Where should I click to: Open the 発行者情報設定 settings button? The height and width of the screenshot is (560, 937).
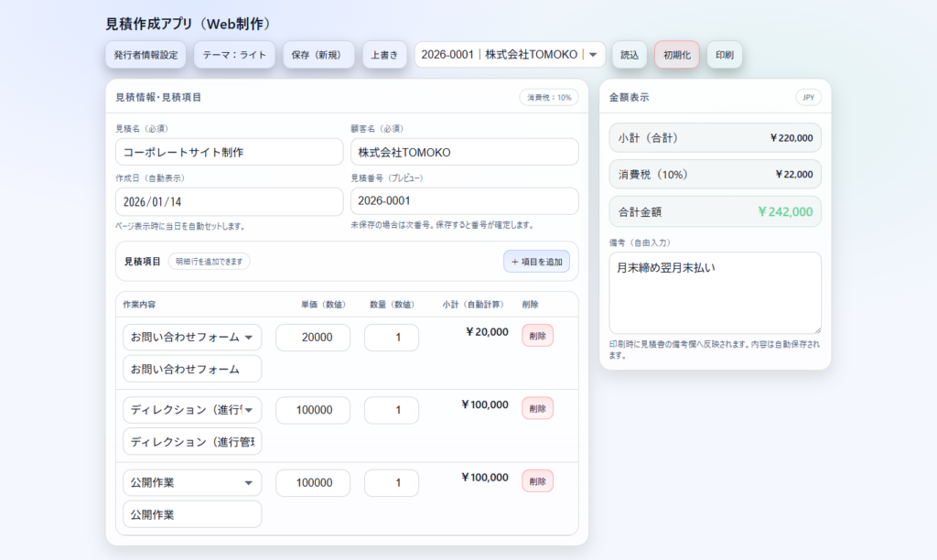145,55
